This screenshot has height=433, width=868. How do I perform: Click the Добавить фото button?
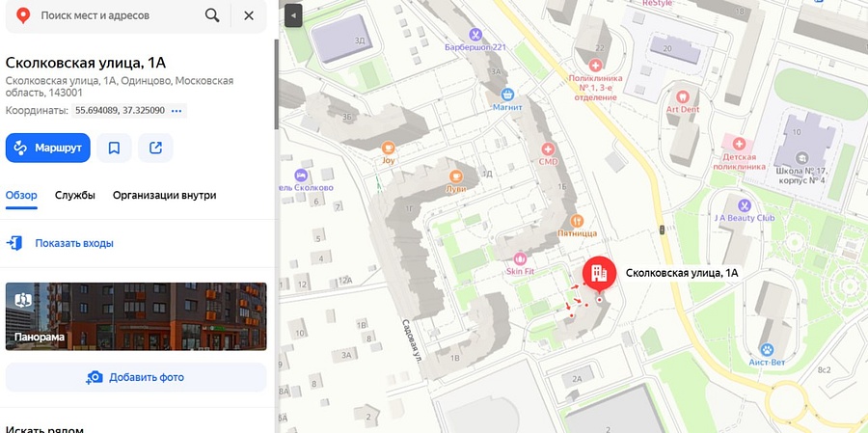[x=136, y=378]
